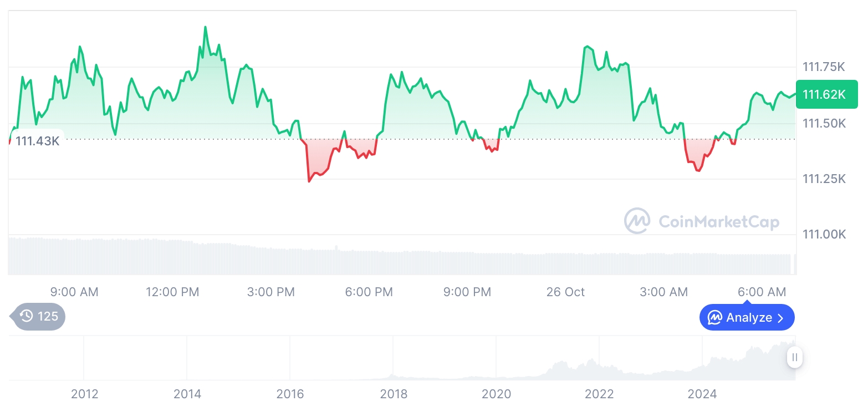This screenshot has width=868, height=406.
Task: Click the 2012 label on overview timeline
Action: tap(84, 394)
